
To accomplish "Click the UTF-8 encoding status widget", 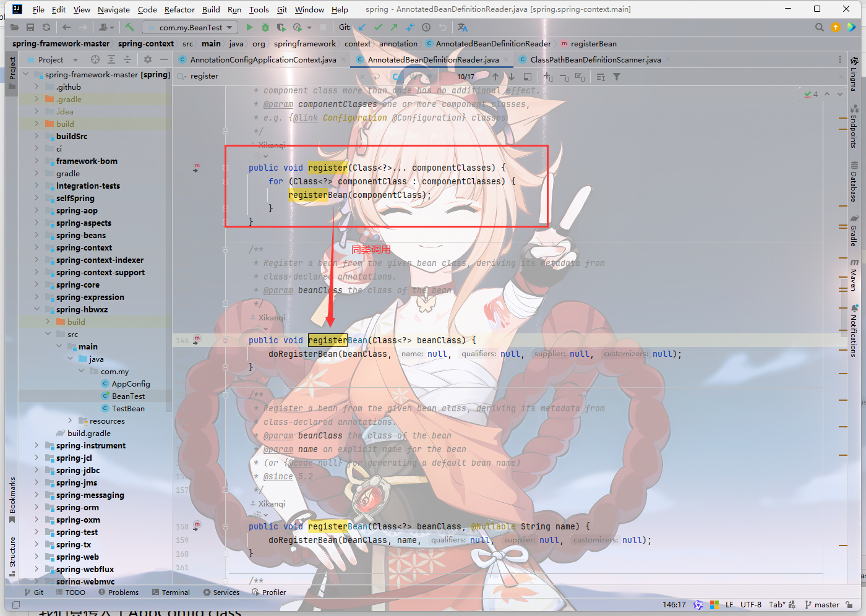I will point(751,604).
